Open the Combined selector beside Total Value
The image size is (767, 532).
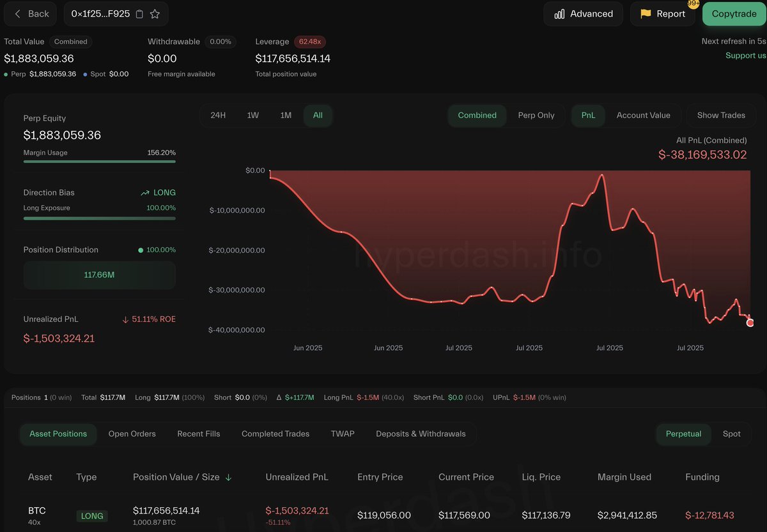pos(70,42)
